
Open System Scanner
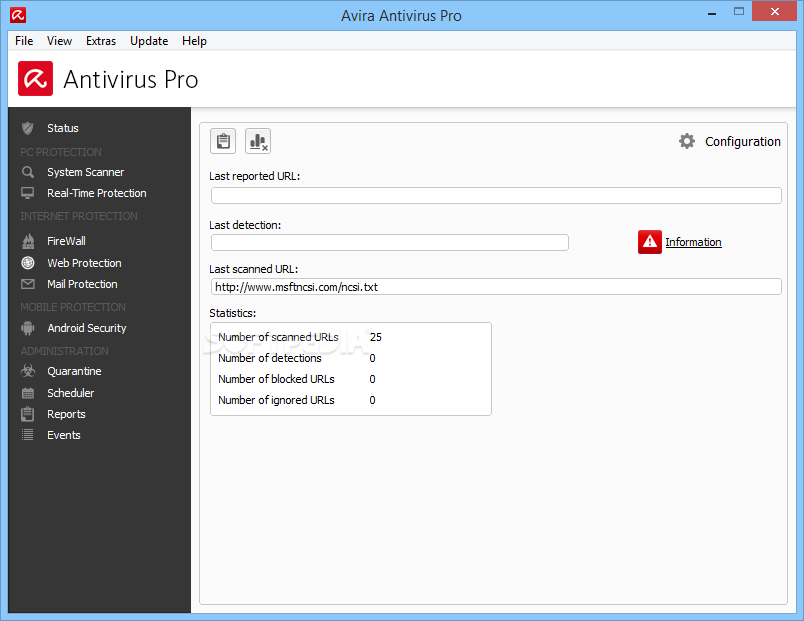(x=86, y=172)
